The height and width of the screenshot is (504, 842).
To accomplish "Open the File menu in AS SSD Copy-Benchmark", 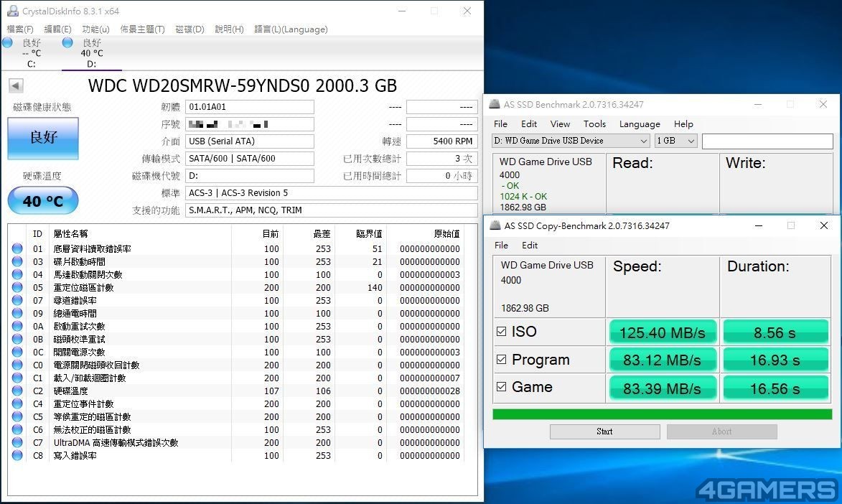I will coord(501,245).
